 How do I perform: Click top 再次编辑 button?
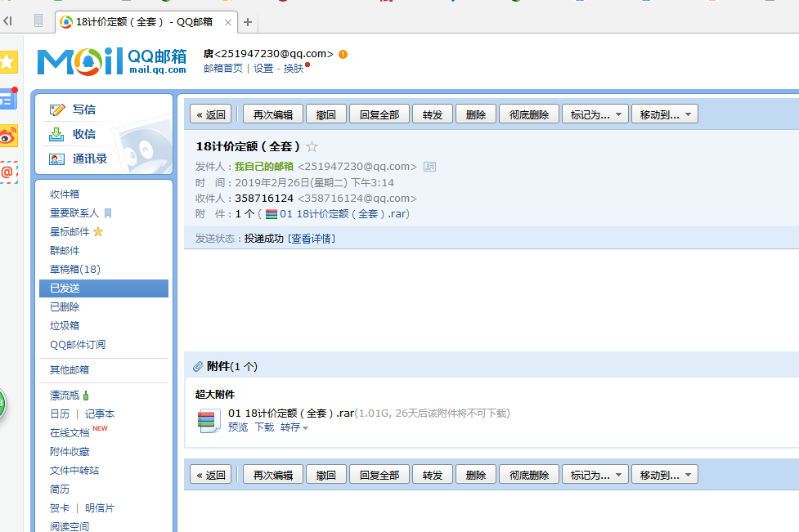coord(272,114)
